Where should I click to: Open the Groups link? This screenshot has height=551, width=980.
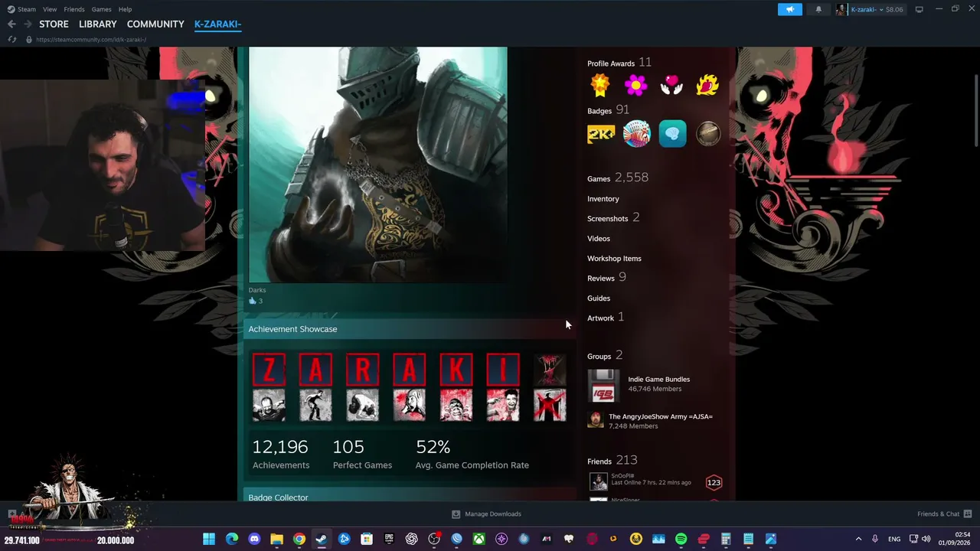pyautogui.click(x=605, y=356)
